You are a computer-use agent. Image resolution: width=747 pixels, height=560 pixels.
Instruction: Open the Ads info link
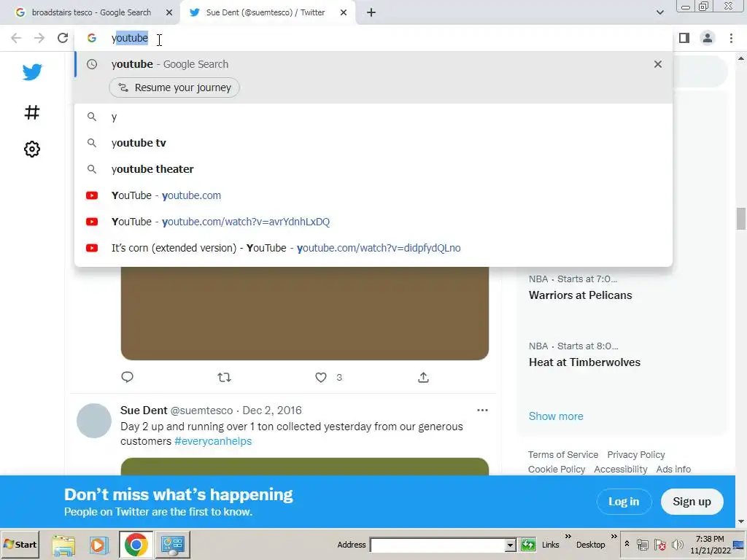673,469
